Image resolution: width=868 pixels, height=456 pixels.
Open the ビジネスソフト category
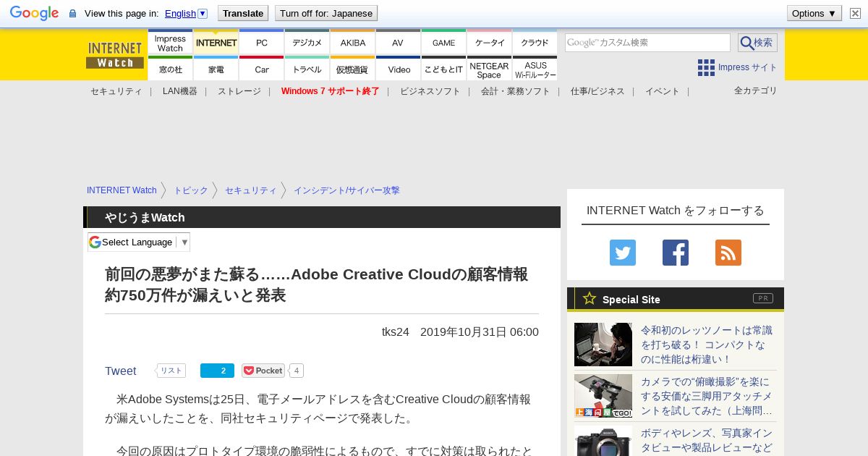430,91
